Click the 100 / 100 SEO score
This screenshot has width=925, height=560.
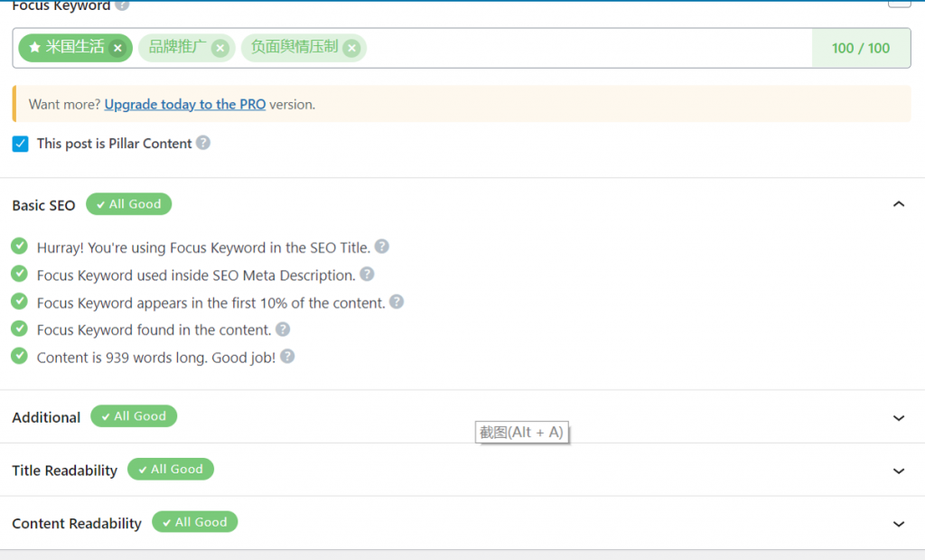pos(861,48)
